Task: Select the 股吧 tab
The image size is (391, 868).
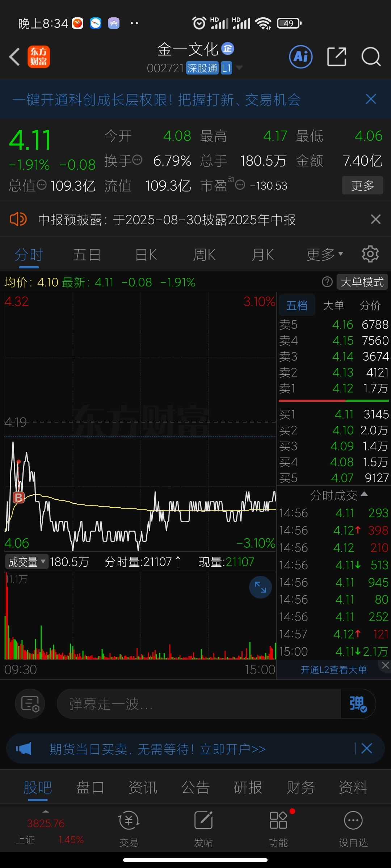Action: click(38, 787)
